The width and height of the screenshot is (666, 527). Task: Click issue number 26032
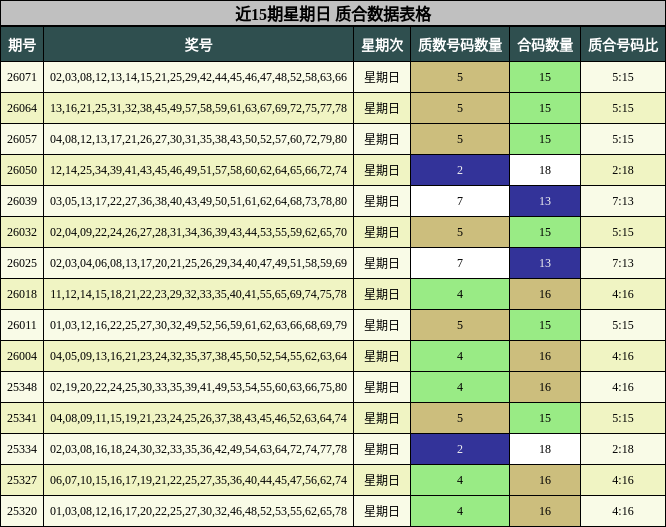pos(22,232)
